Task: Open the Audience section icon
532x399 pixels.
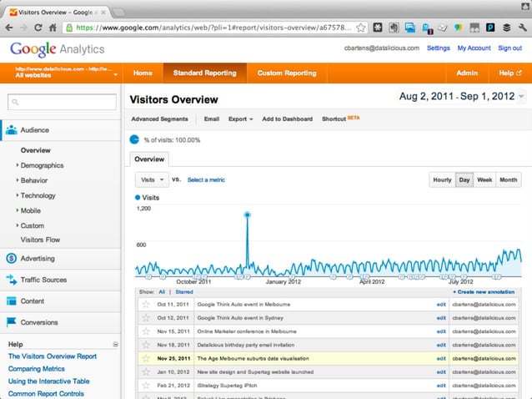Action: coord(12,130)
